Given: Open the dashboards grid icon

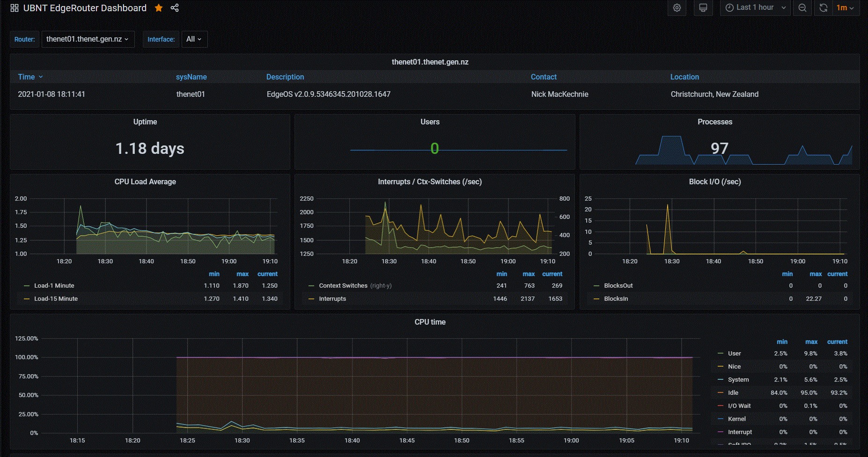Looking at the screenshot, I should (15, 8).
